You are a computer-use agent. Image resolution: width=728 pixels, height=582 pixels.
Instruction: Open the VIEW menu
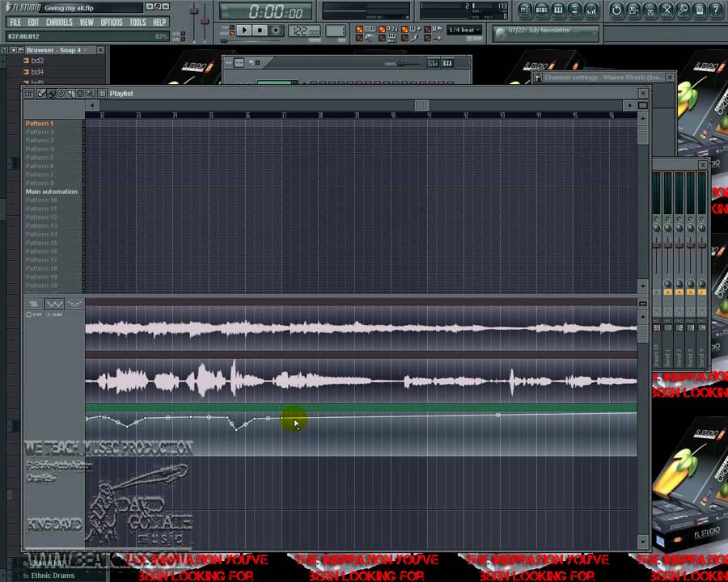(x=87, y=23)
